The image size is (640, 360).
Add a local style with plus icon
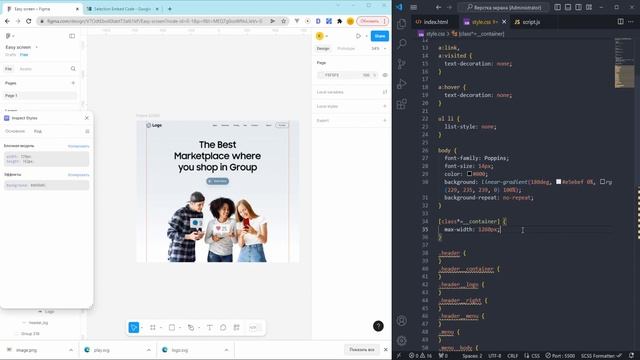coord(385,106)
